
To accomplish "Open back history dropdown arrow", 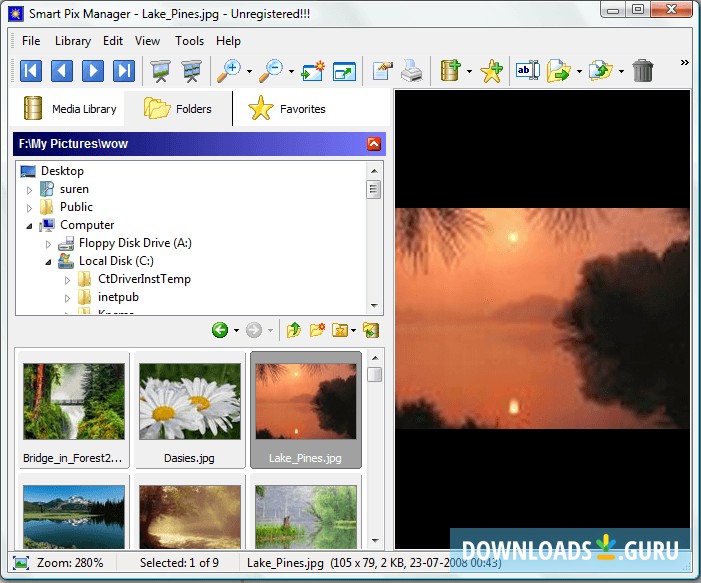I will (236, 331).
